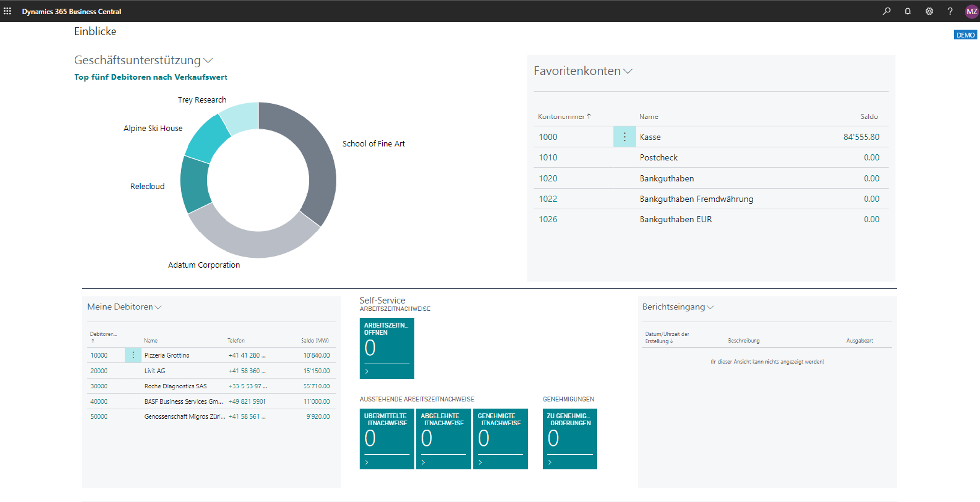Open the Zu genehmigende Anforderungen tile

click(x=570, y=439)
